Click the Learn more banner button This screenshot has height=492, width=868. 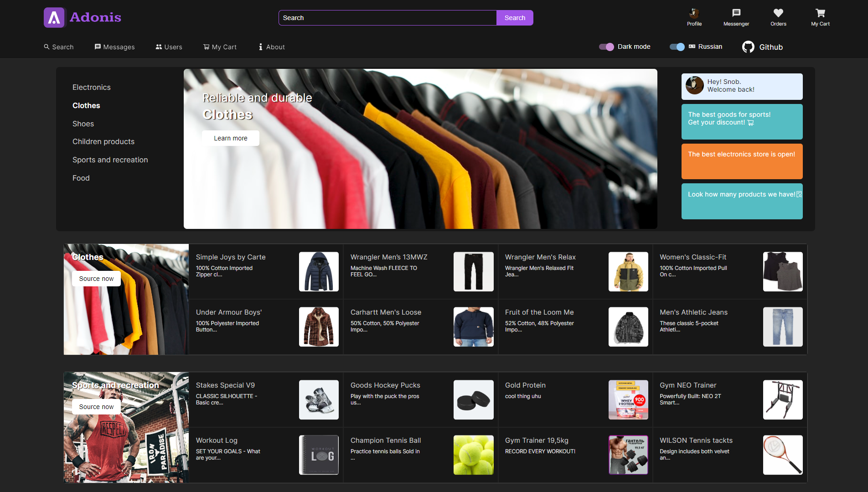click(231, 138)
